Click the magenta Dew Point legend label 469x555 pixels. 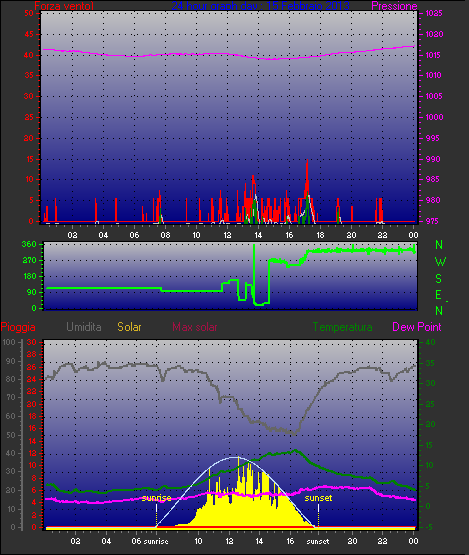tap(417, 327)
